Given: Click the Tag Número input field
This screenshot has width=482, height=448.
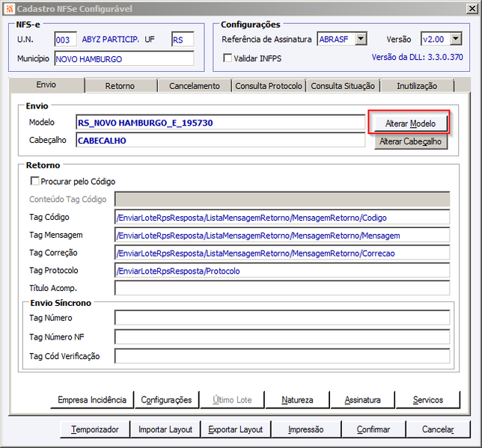Looking at the screenshot, I should [x=282, y=318].
